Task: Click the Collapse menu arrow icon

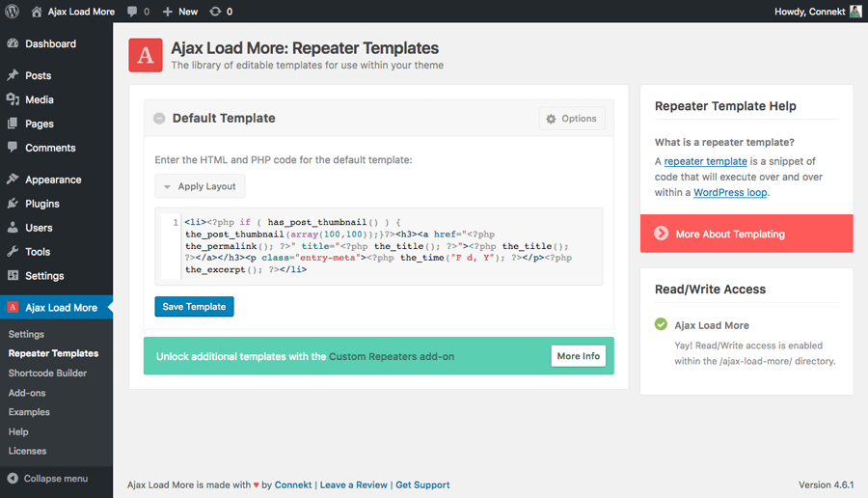Action: 13,479
